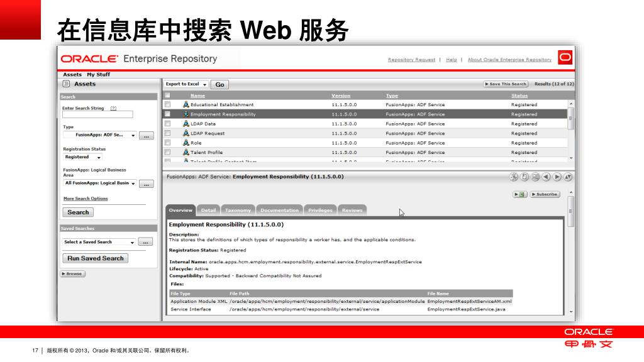Sort results by the Version column header

tap(341, 96)
